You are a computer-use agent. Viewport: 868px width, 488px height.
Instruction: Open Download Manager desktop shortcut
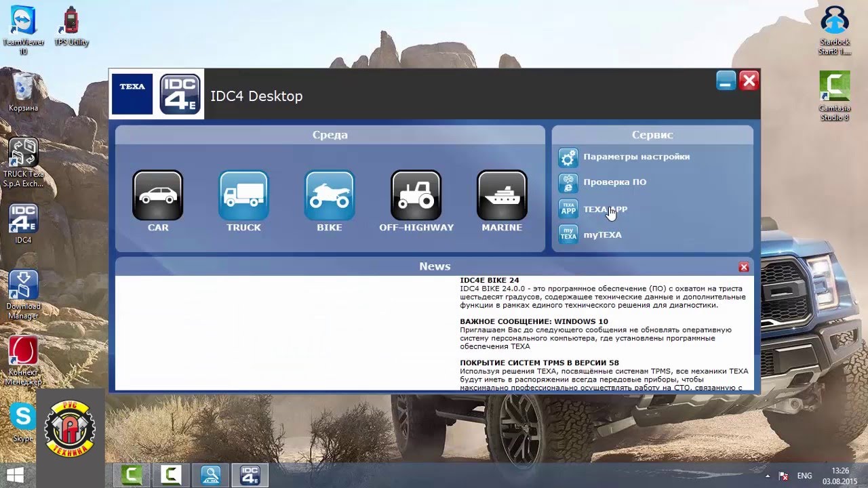click(x=23, y=295)
